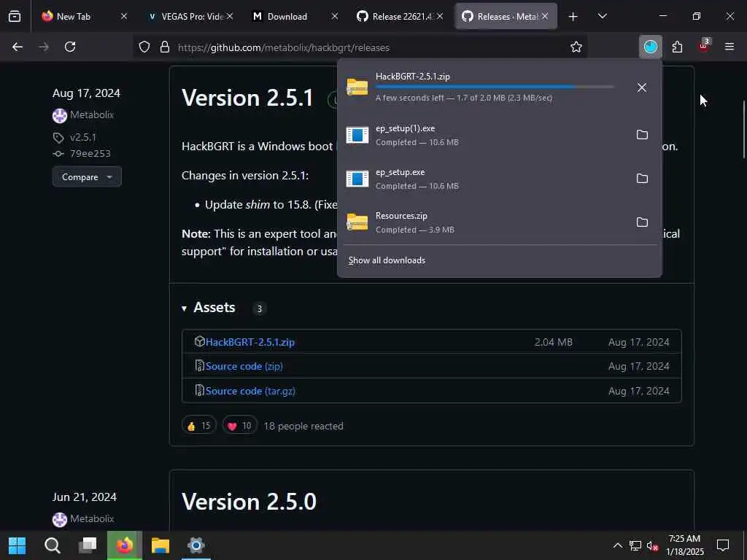The image size is (747, 560).
Task: Open Metabolix profile under Jun 21, 2024
Action: pyautogui.click(x=91, y=518)
